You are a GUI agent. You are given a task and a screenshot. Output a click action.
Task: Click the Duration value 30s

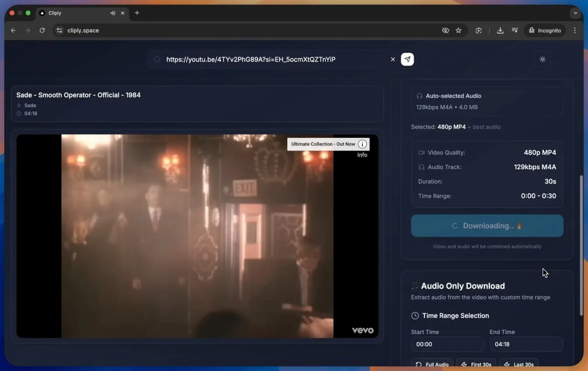click(x=550, y=181)
